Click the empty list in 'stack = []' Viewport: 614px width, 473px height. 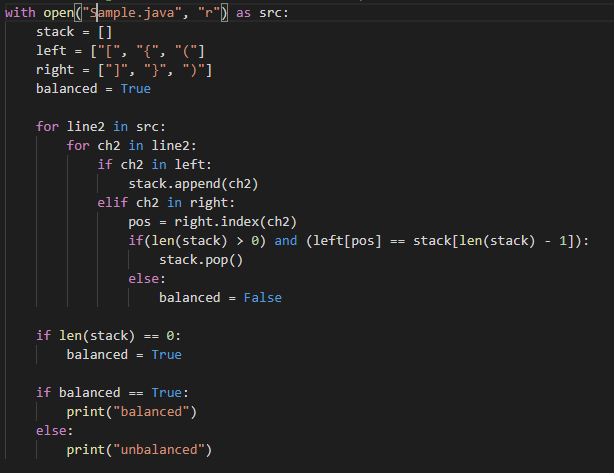tap(105, 32)
